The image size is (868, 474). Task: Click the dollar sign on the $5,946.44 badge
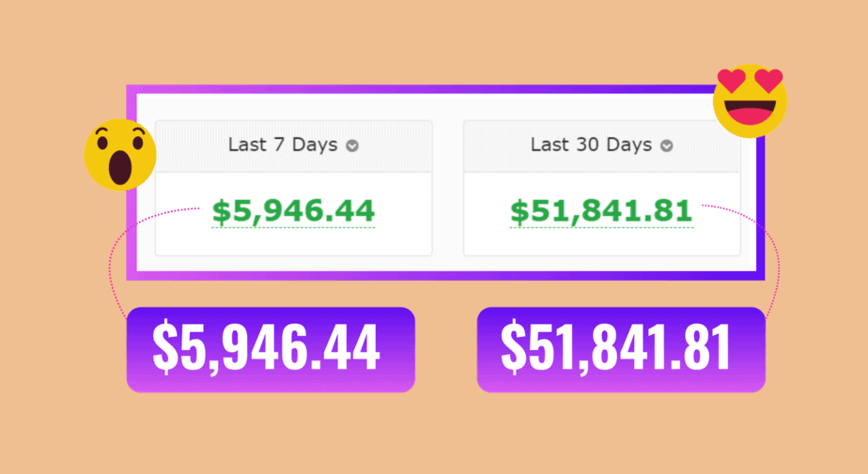(x=163, y=346)
